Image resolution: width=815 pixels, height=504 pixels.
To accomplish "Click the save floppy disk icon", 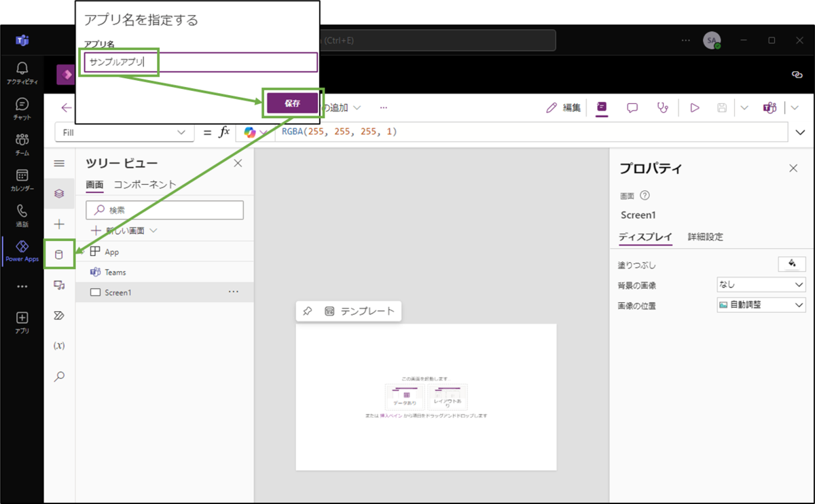I will 722,107.
